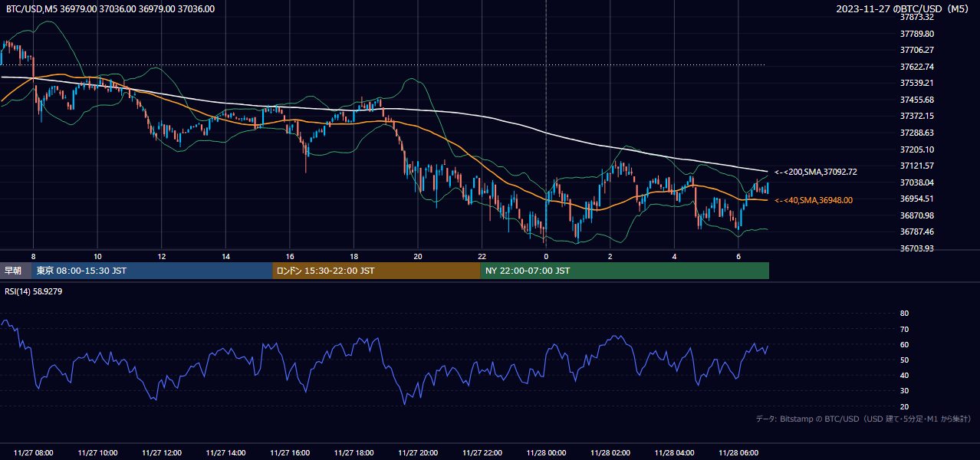
Task: Click price axis value 37121.57
Action: pyautogui.click(x=917, y=166)
